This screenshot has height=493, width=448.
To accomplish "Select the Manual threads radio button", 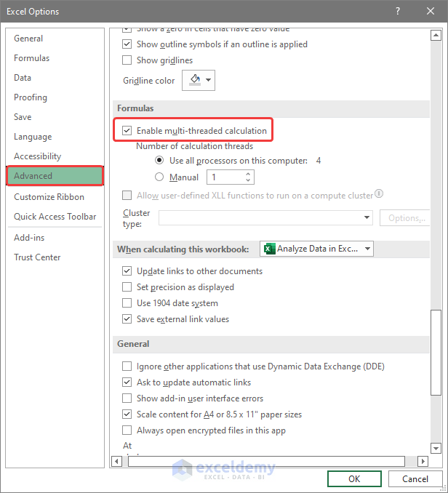I will pyautogui.click(x=159, y=177).
